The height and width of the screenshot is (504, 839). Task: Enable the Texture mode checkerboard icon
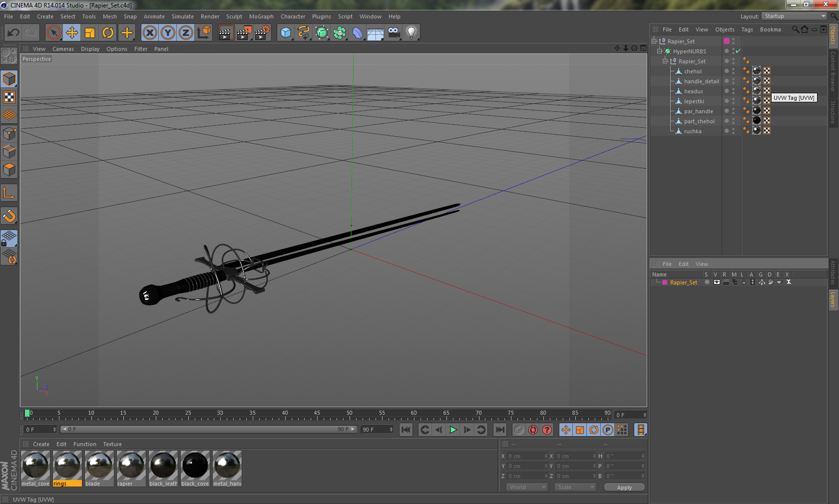coord(9,97)
